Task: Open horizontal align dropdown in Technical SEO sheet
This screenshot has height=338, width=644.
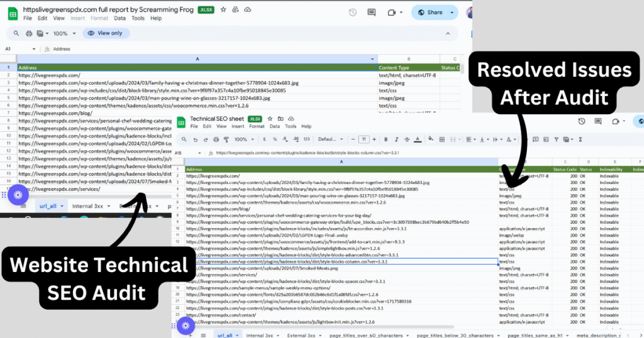Action: (470, 139)
